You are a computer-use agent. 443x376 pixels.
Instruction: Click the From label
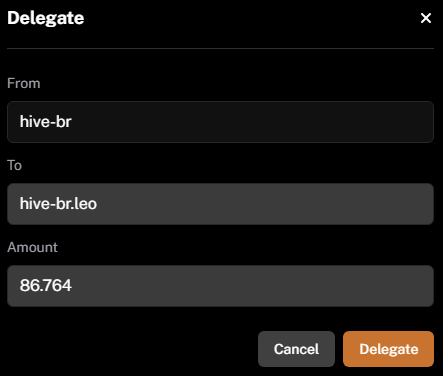tap(24, 83)
